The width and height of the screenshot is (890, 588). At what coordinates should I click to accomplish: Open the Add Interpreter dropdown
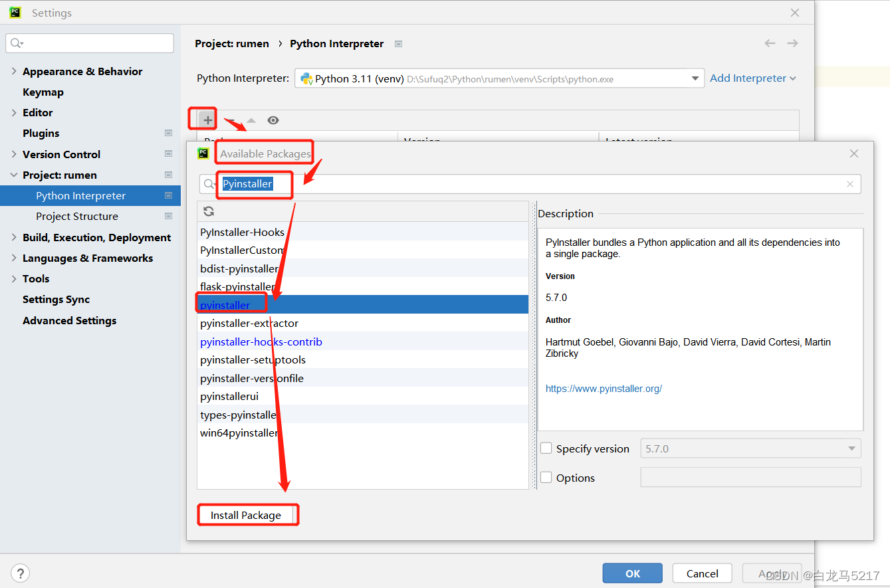pyautogui.click(x=753, y=78)
